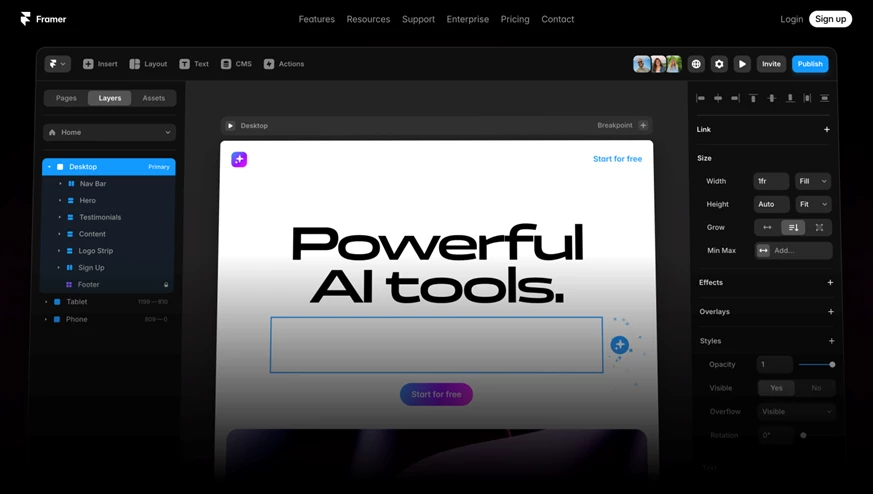Click the Invite button
Viewport: 873px width, 494px height.
[771, 64]
